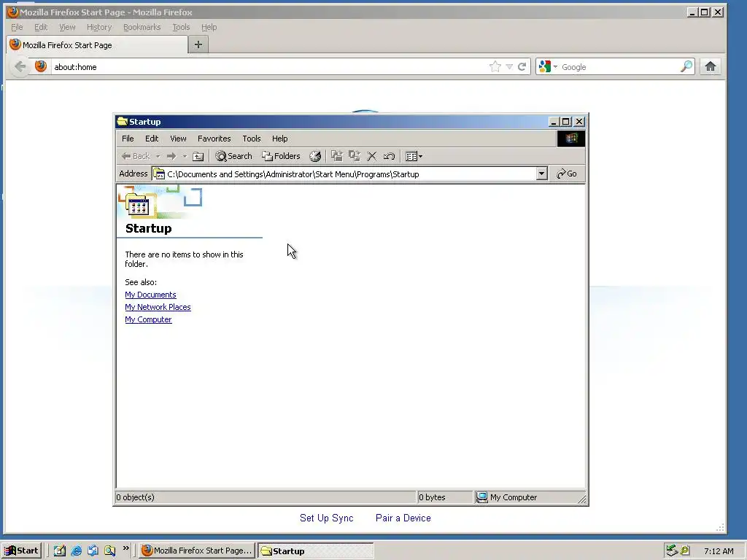Open the Help menu in Startup window
Image resolution: width=747 pixels, height=560 pixels.
(279, 139)
